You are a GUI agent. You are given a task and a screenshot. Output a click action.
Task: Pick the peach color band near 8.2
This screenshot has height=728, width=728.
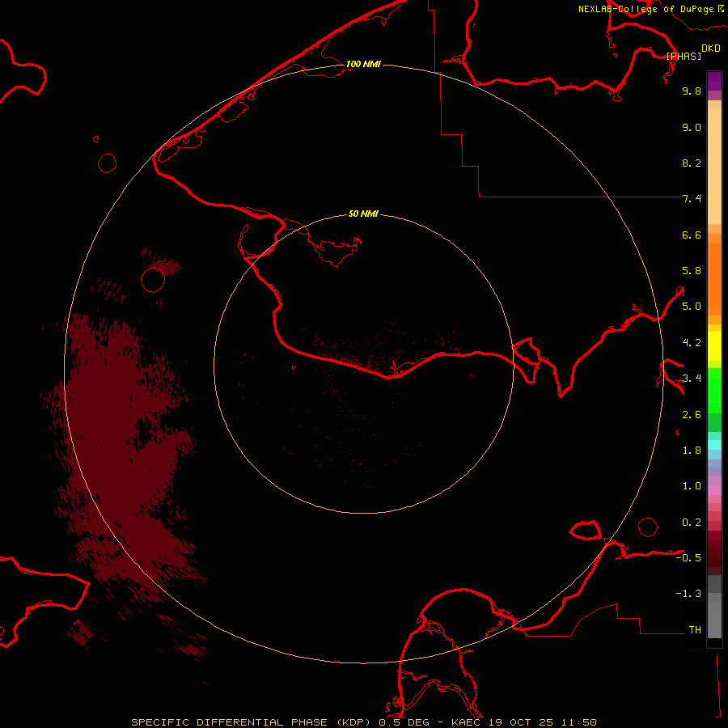tap(714, 162)
